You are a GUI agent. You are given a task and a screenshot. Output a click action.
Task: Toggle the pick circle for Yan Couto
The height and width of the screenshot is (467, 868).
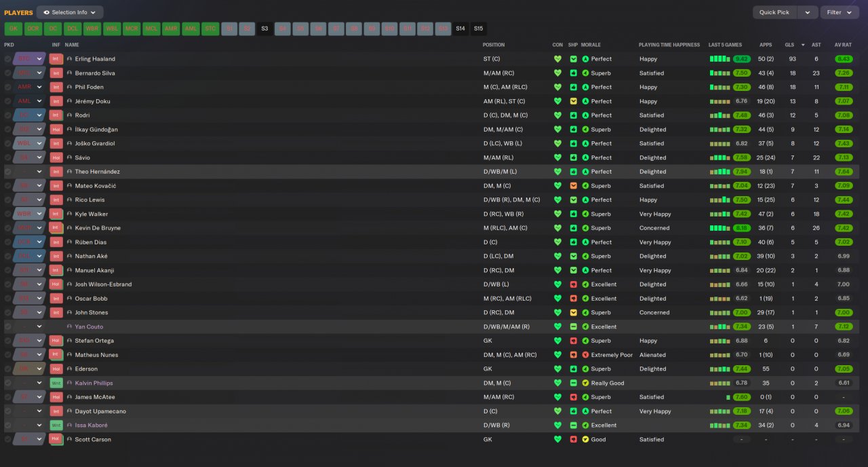coord(7,327)
